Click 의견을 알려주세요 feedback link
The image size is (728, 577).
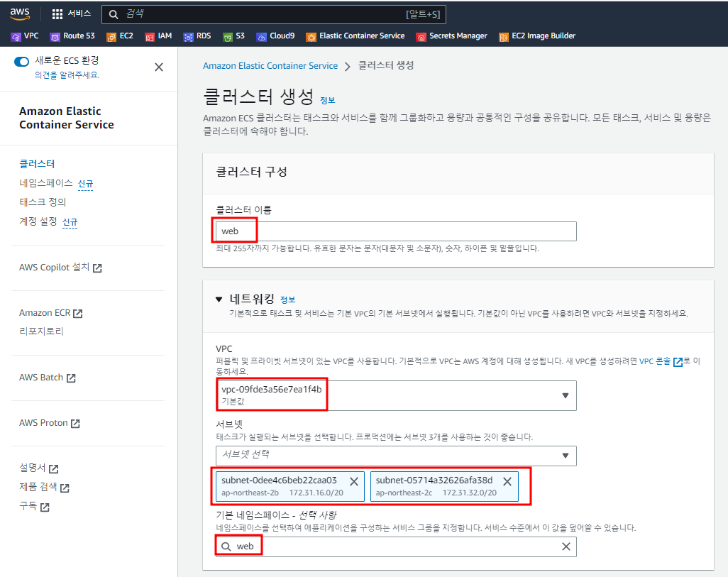[x=67, y=75]
